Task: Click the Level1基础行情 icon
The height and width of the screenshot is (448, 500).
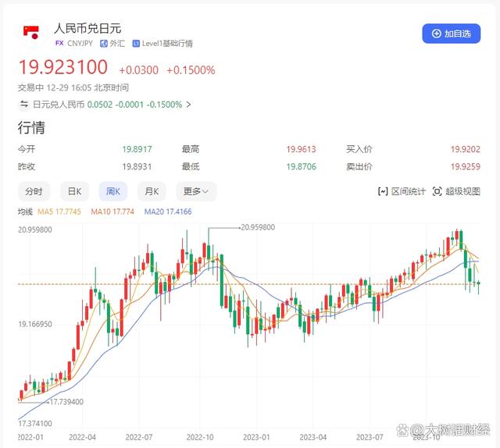Action: click(136, 44)
